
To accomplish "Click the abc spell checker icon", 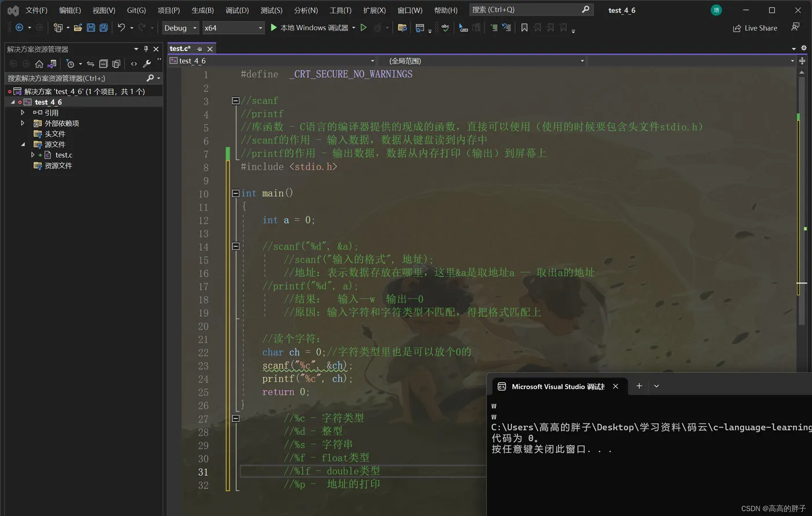I will 445,27.
